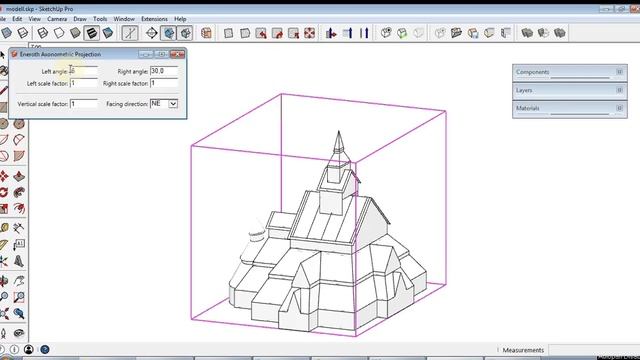Click the Right scale factor field
The height and width of the screenshot is (360, 640).
[x=164, y=83]
